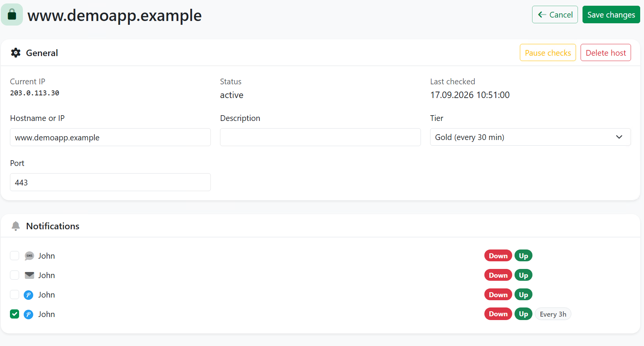Click the Cancel button
This screenshot has height=346, width=644.
click(555, 14)
